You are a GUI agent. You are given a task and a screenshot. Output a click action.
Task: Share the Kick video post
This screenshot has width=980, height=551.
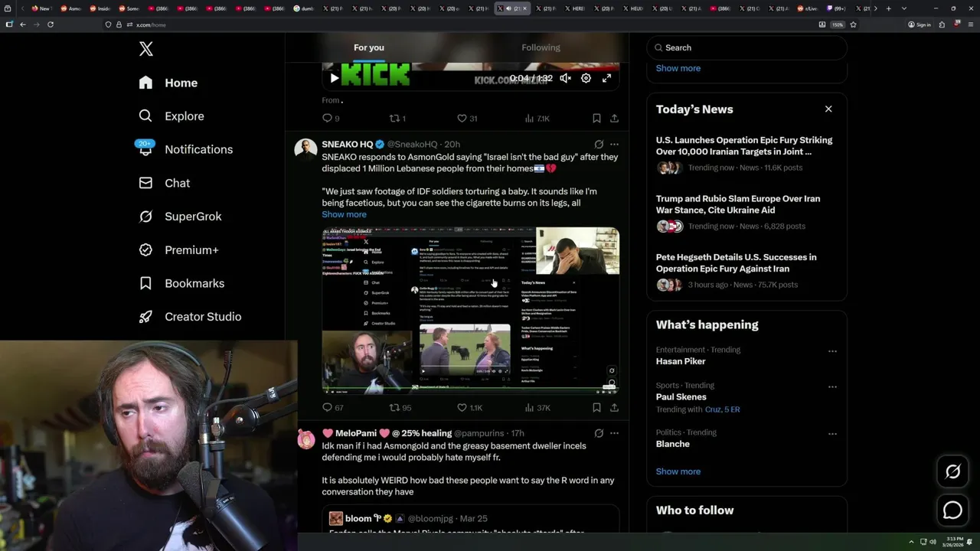(614, 119)
